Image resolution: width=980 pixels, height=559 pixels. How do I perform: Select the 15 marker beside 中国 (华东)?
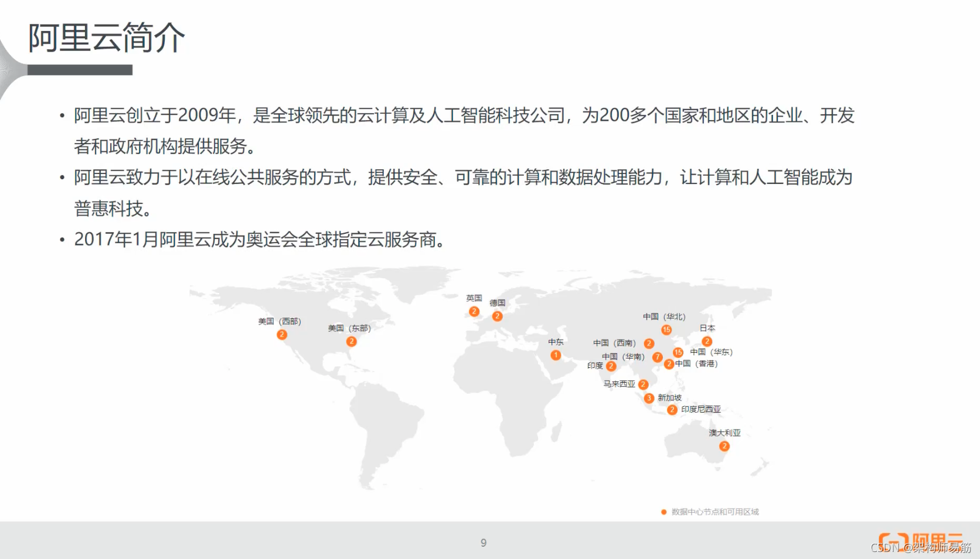(678, 352)
